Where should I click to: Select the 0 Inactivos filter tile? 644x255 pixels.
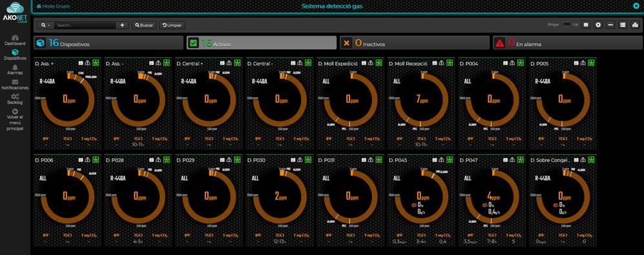[x=415, y=43]
